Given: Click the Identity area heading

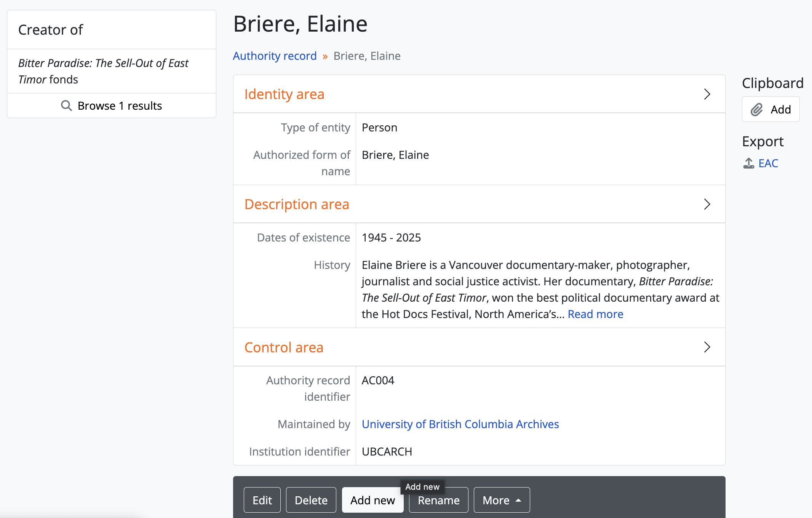Looking at the screenshot, I should tap(284, 94).
